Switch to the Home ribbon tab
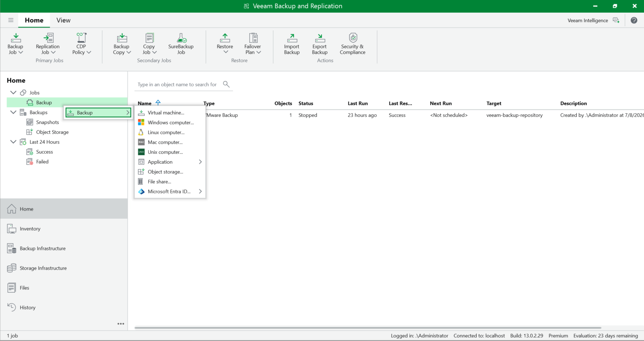The image size is (644, 341). pos(34,20)
